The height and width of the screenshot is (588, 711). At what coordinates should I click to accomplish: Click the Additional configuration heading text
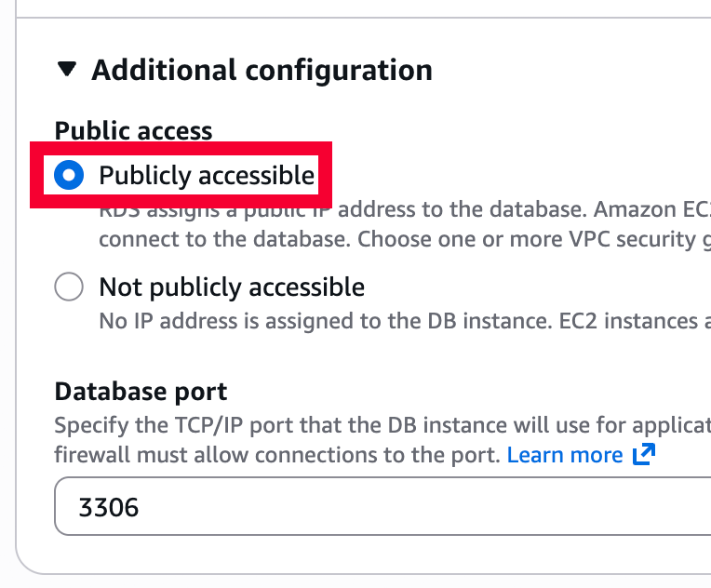[x=262, y=70]
